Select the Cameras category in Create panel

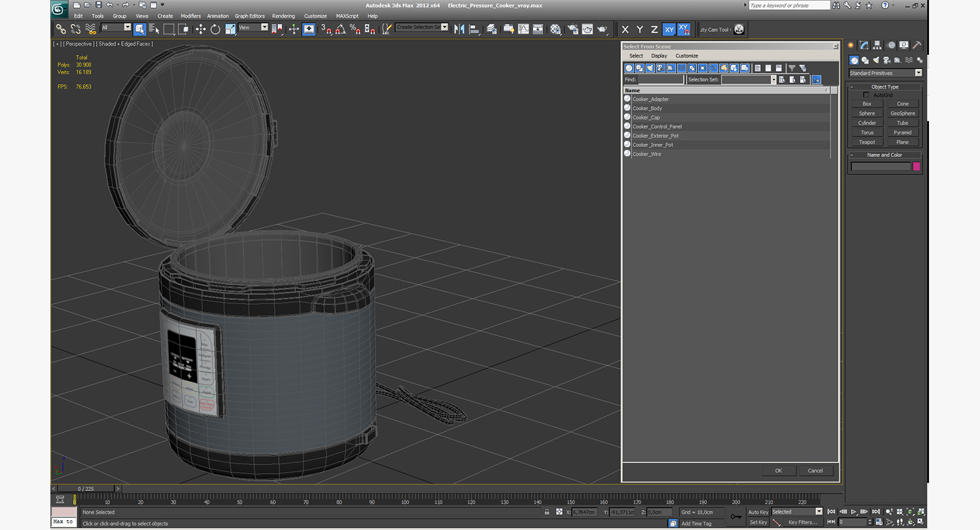click(x=887, y=60)
